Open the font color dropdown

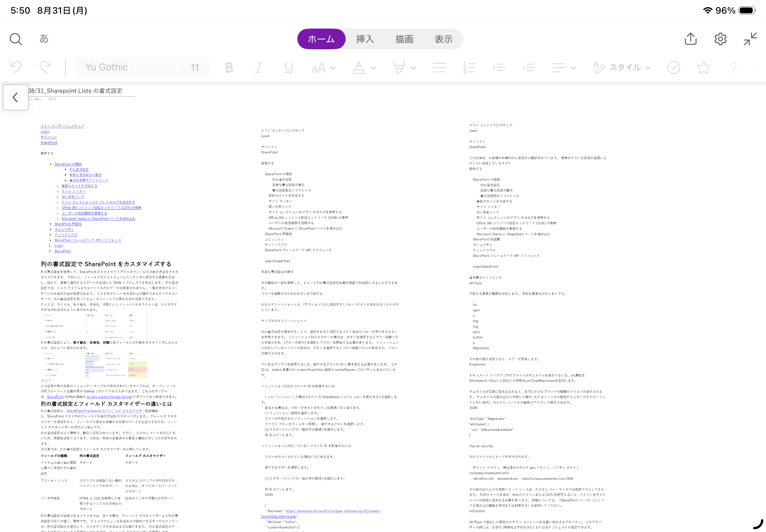364,68
